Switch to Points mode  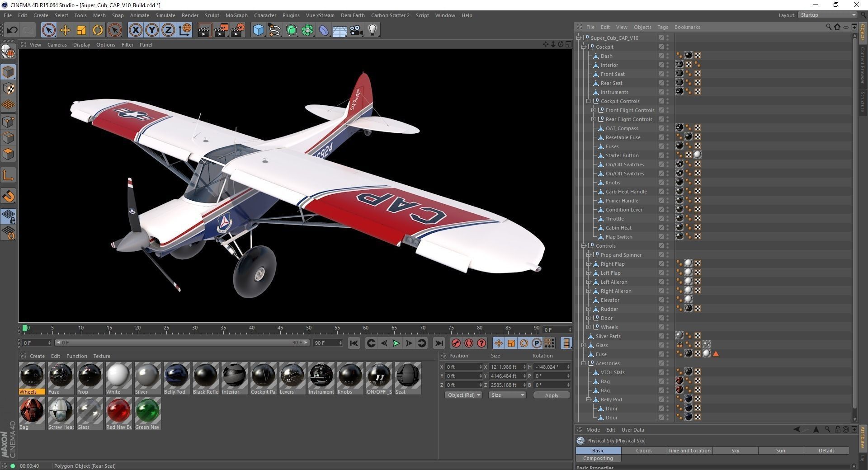pos(8,122)
